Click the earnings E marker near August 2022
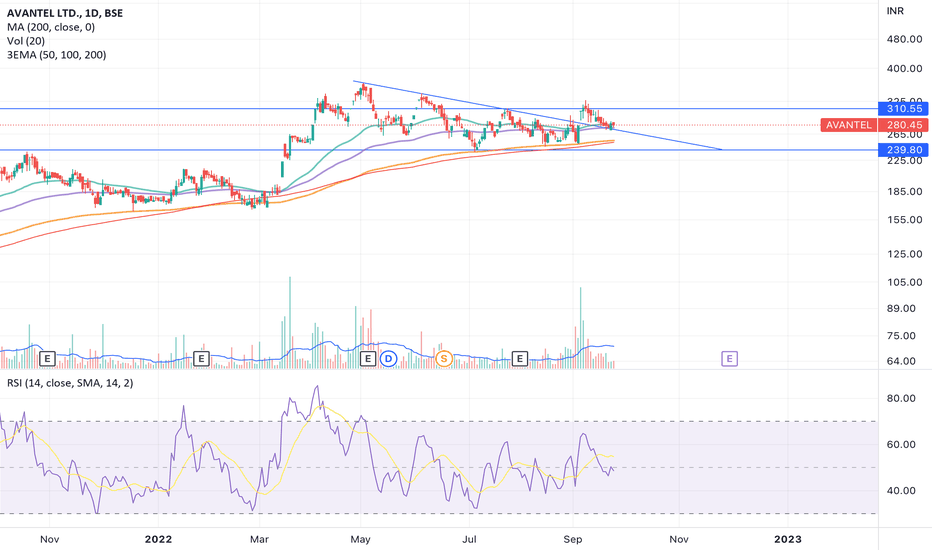 (519, 359)
